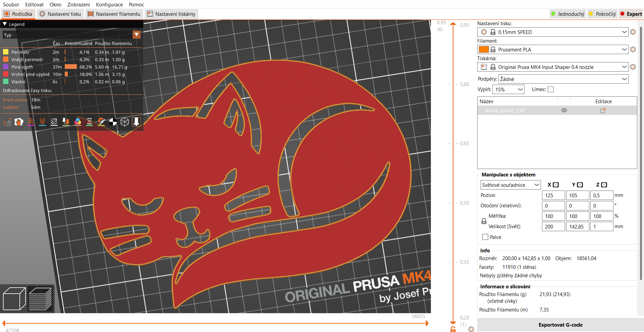Switch to Nastavení tisku tab
644x332 pixels.
coord(60,14)
